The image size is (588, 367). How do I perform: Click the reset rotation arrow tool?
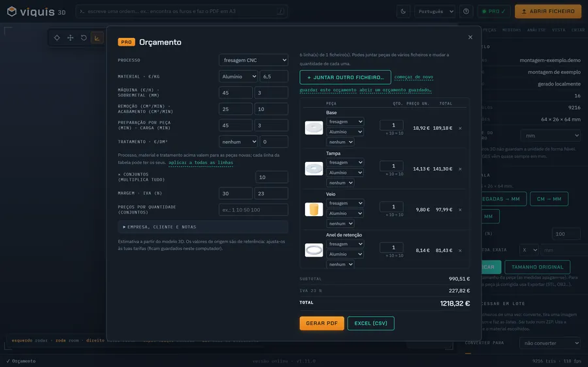[x=84, y=38]
